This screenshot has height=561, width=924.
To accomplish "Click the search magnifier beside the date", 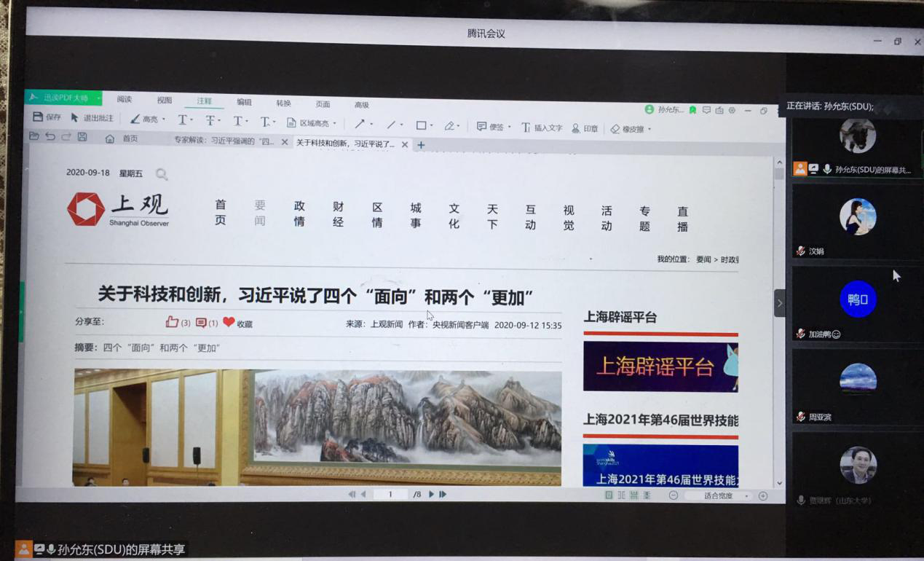I will 162,174.
